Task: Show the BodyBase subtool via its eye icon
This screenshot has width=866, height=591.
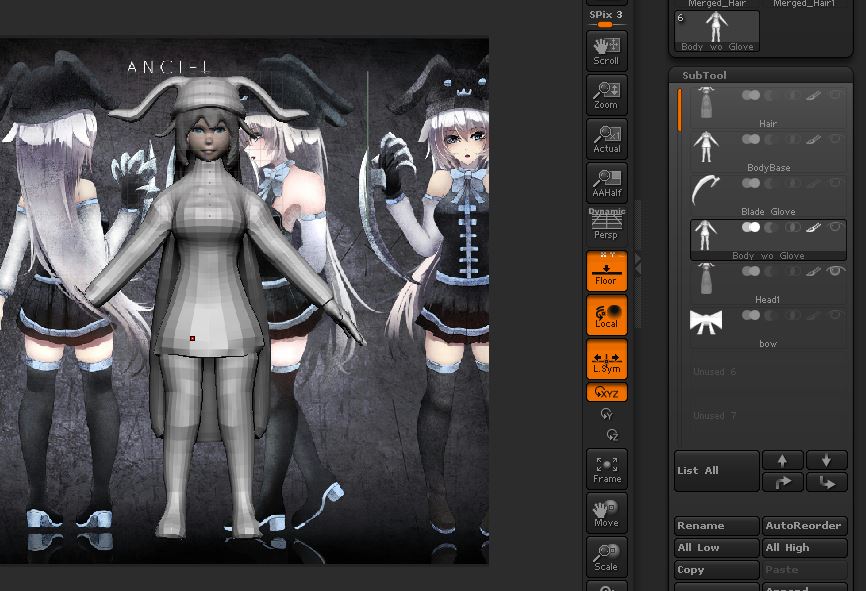Action: coord(836,139)
